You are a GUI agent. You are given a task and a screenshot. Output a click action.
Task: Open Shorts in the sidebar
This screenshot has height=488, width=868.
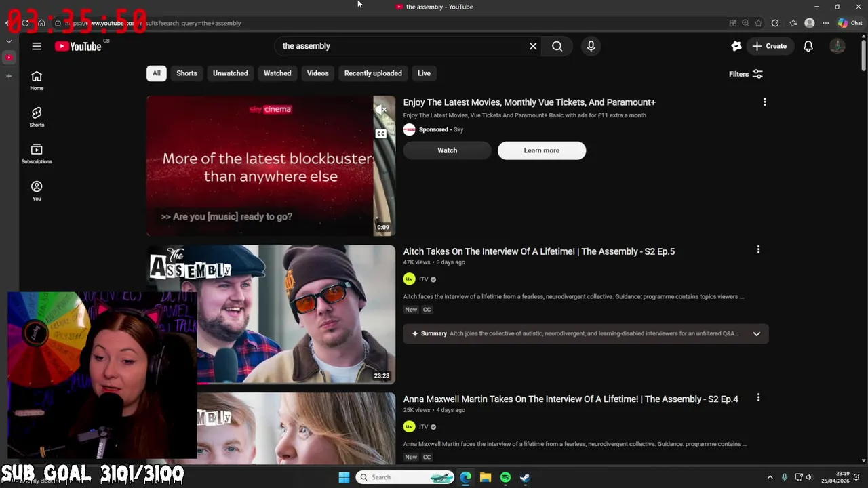pos(37,117)
